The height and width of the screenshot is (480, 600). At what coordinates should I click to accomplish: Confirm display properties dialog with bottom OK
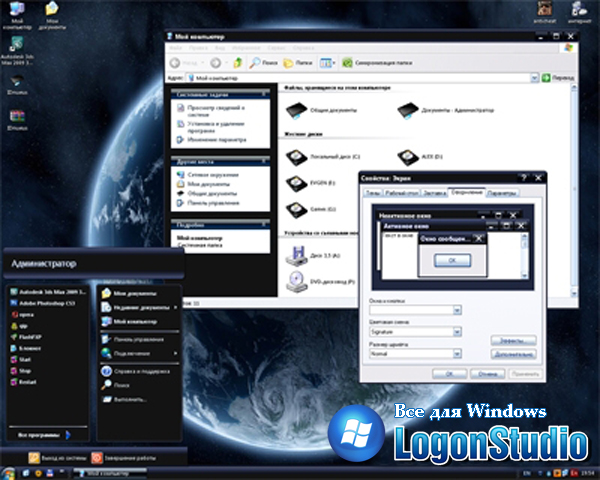click(x=449, y=374)
